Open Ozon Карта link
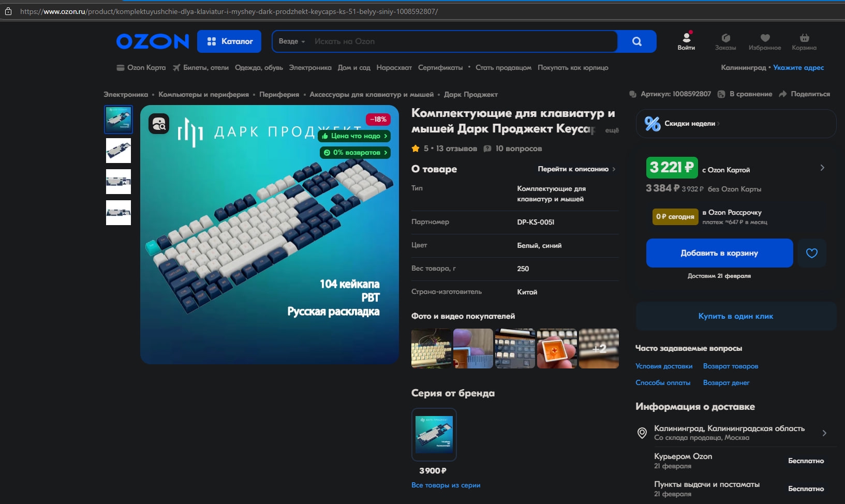The image size is (845, 504). (141, 68)
